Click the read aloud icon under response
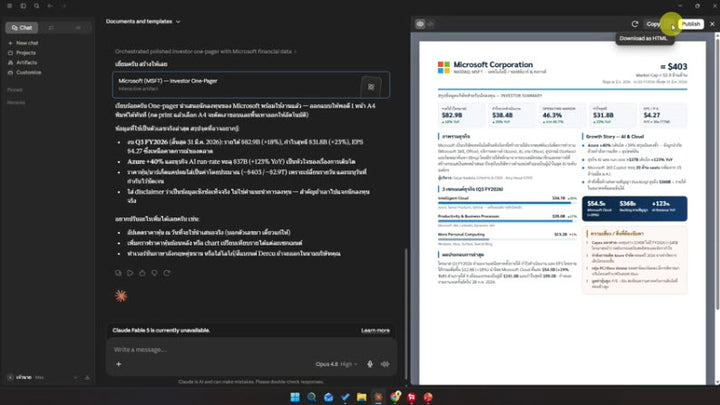Screen dimensions: 720x405 point(130,273)
